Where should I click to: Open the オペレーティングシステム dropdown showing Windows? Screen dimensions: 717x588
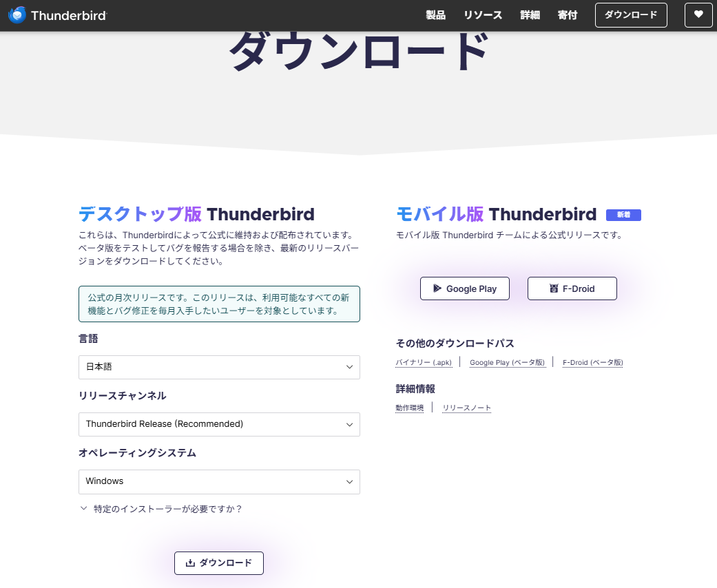point(219,482)
